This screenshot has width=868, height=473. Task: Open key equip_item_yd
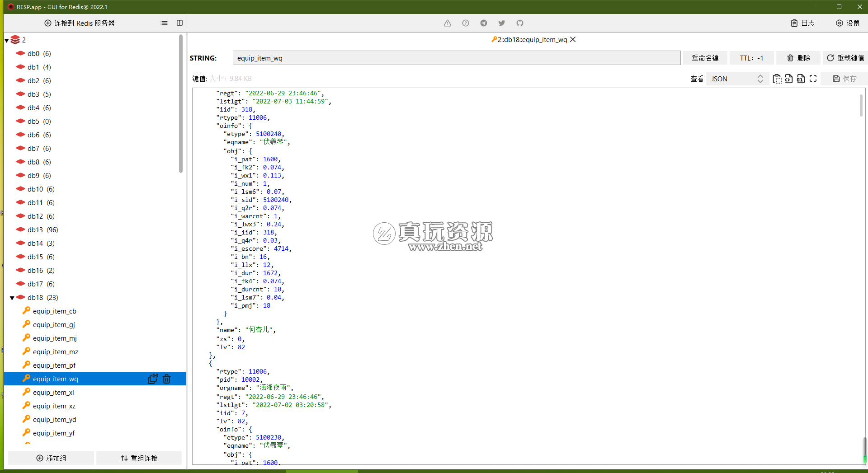pos(54,419)
